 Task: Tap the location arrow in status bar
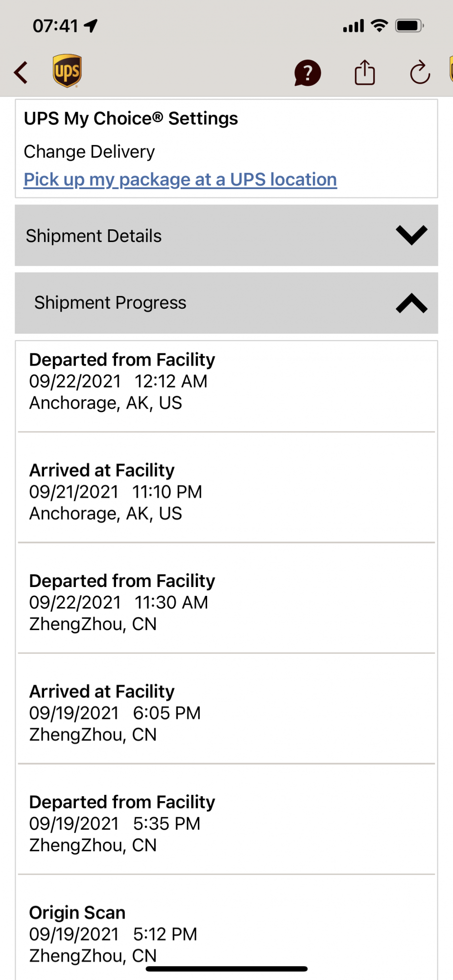91,25
